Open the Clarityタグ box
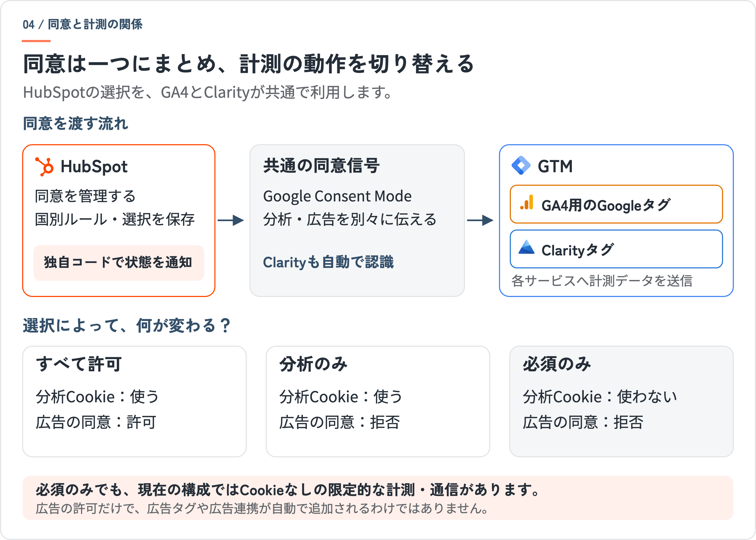This screenshot has width=756, height=540. [616, 249]
